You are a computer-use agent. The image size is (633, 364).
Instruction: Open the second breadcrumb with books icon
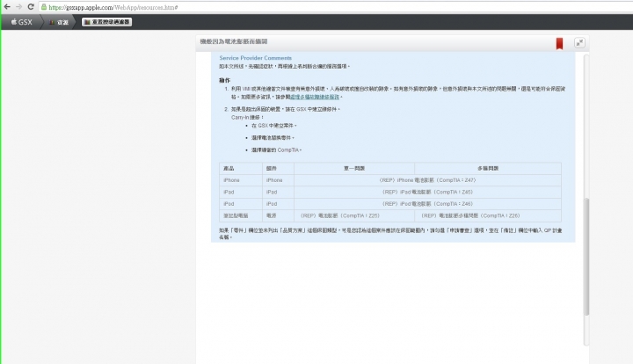pos(59,22)
